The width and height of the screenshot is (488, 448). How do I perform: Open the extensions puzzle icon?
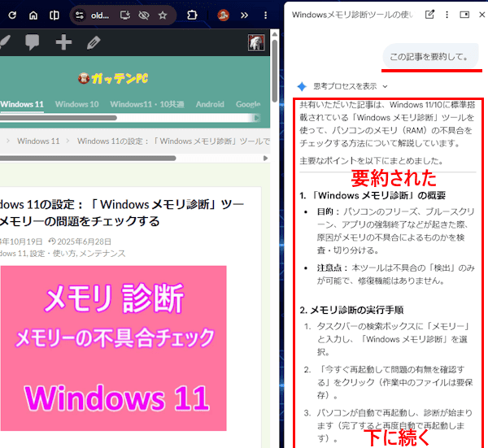pos(192,15)
